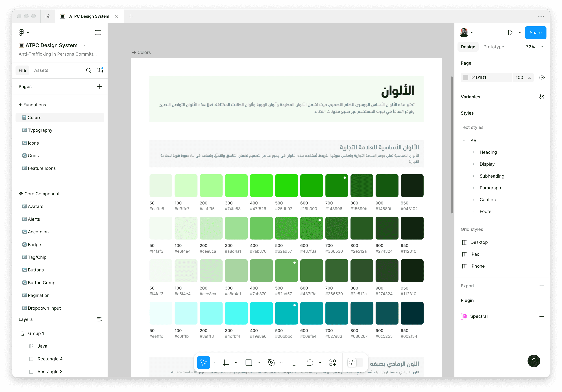Screen dimensions: 562x392
Task: Select the Pen tool
Action: coord(271,363)
